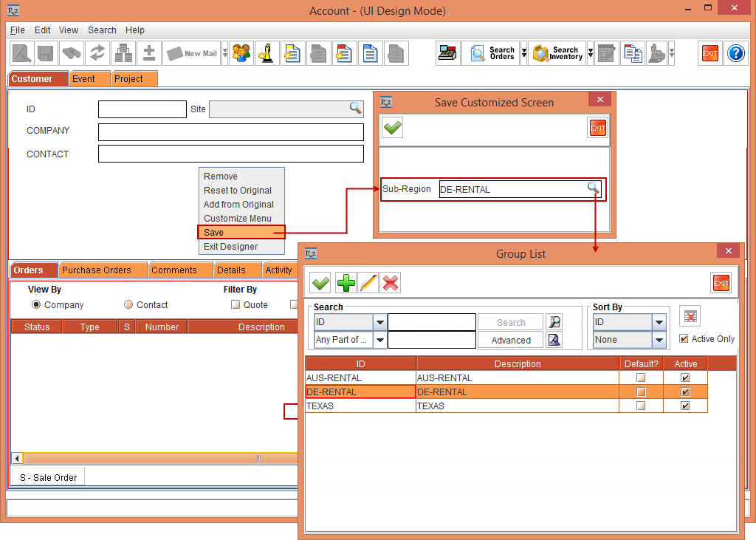Select the Contact radio button under View By
Viewport: 756px width, 540px height.
tap(128, 304)
